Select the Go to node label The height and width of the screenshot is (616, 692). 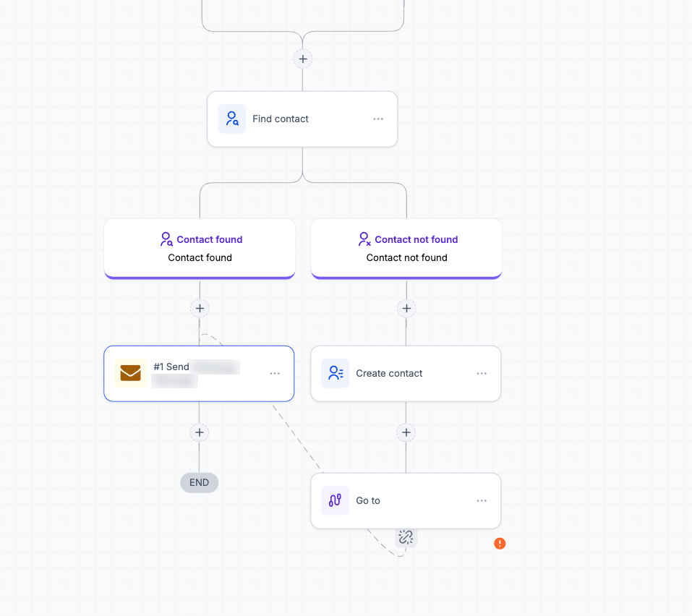[368, 500]
